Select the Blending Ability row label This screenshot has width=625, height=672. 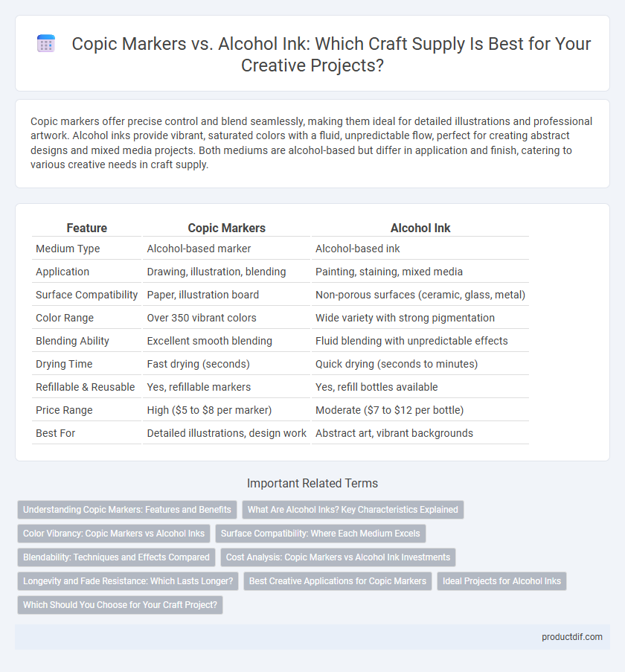click(72, 341)
